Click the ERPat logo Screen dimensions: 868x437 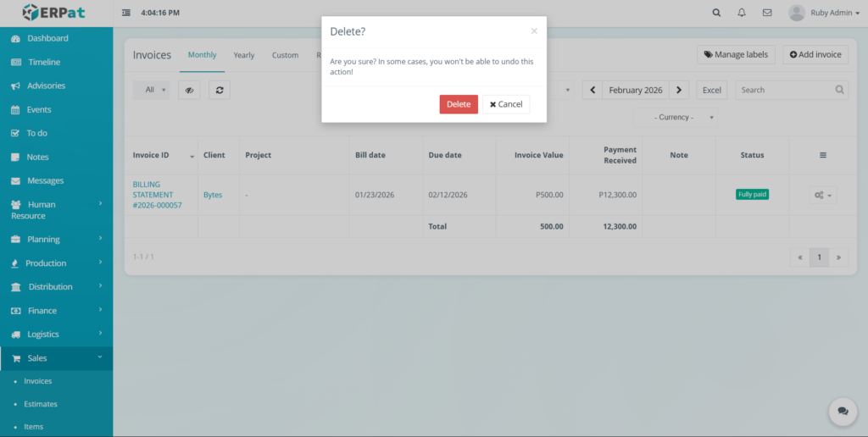pos(53,12)
